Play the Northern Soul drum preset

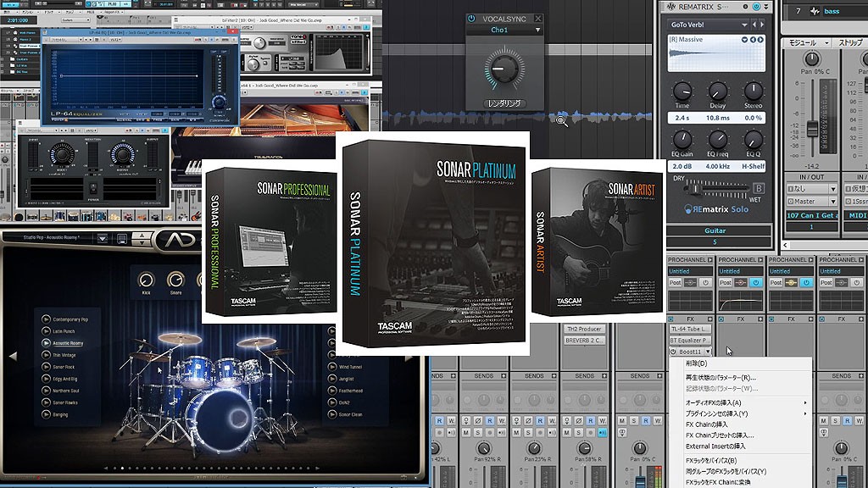pos(46,391)
